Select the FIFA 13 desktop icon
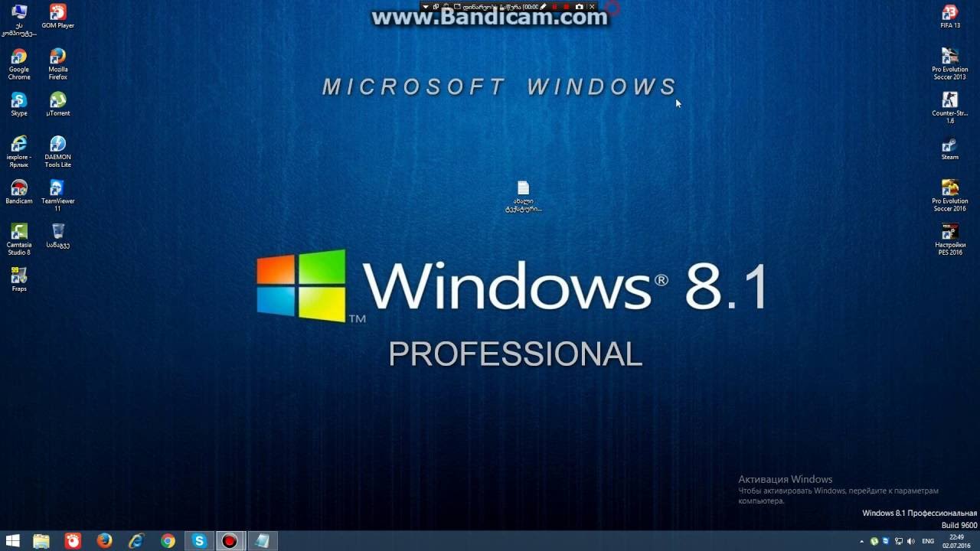Image resolution: width=980 pixels, height=551 pixels. point(950,16)
